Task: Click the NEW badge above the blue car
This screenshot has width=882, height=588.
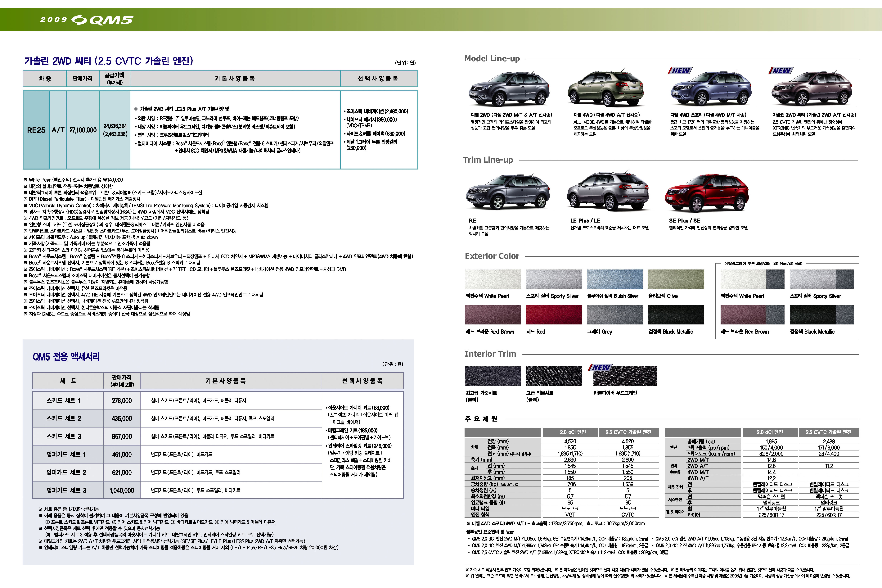Action: click(680, 70)
